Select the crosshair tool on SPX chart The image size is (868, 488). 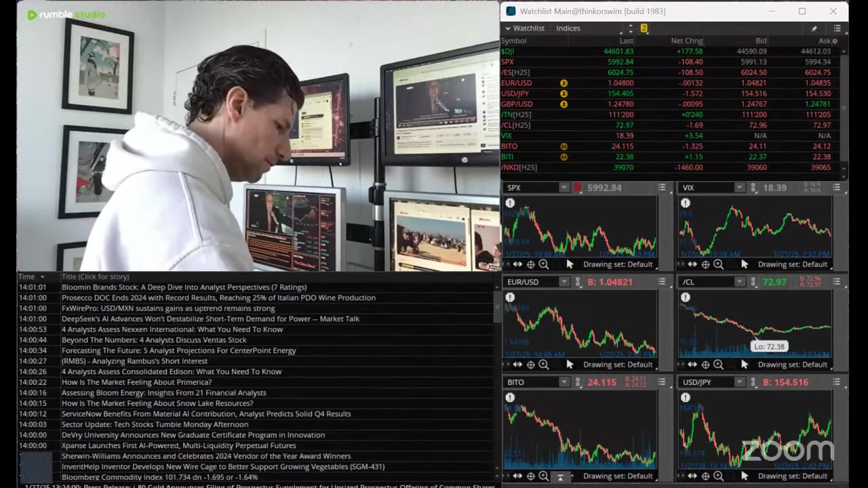coord(531,264)
